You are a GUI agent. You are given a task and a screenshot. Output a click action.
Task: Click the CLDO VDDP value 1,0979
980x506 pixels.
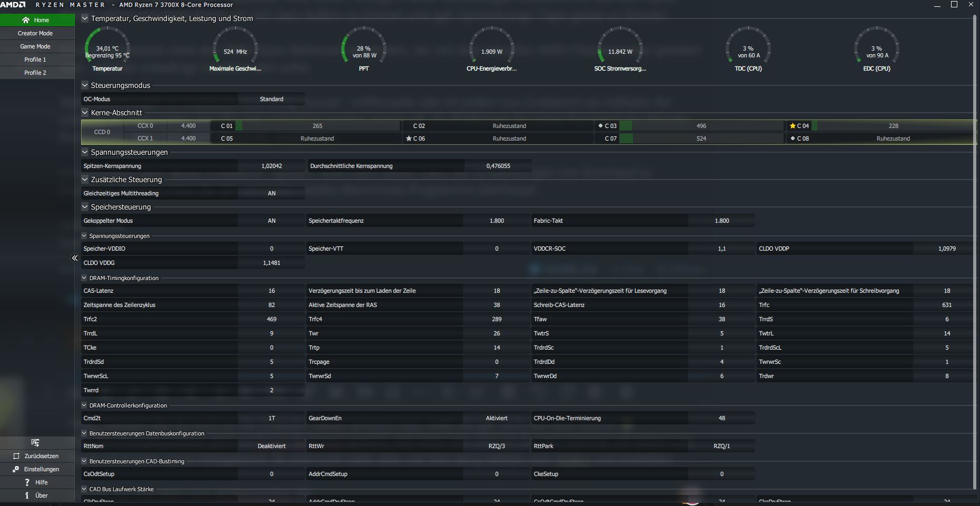[947, 249]
